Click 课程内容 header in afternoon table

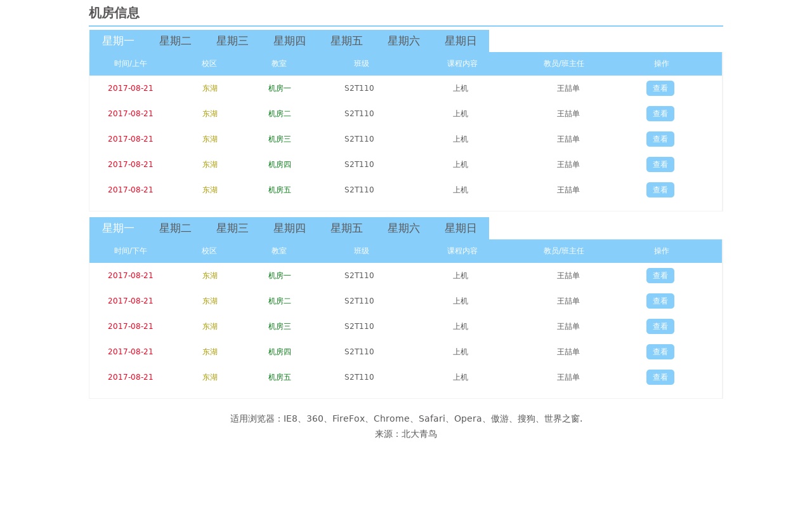tap(462, 251)
